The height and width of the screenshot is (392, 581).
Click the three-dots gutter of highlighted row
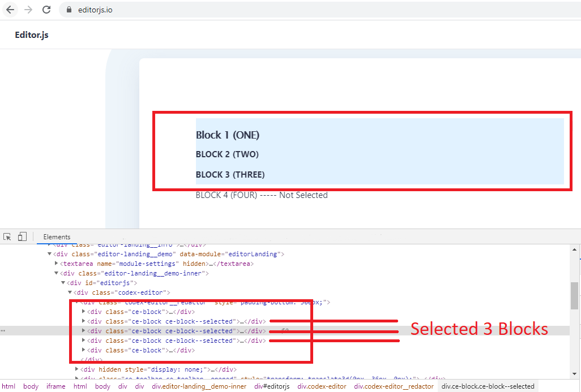[3, 331]
